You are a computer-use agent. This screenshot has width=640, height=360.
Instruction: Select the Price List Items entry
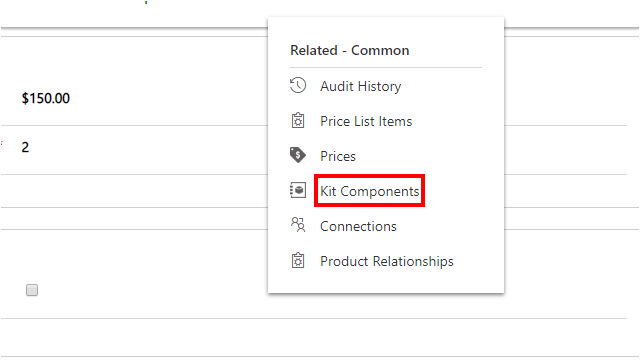(366, 121)
